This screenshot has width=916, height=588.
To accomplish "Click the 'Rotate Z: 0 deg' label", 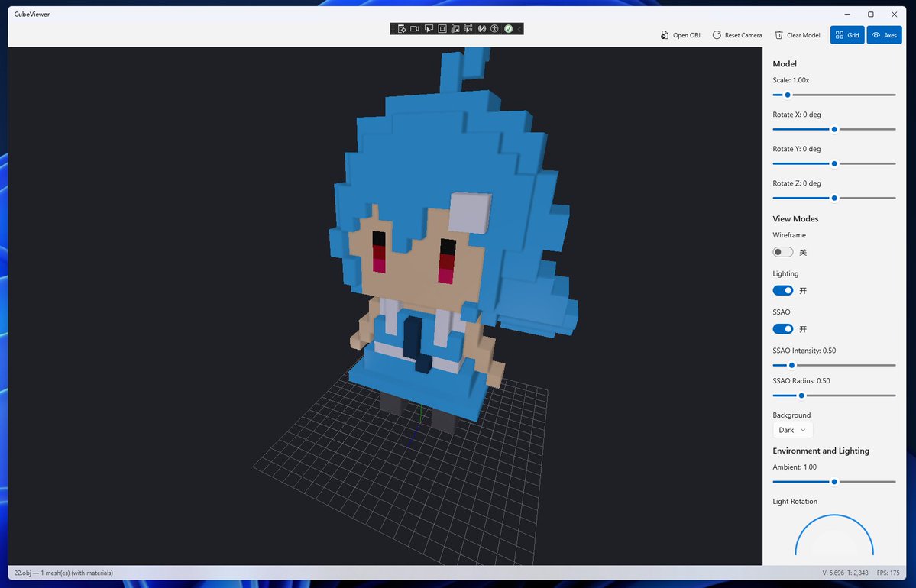I will [797, 183].
